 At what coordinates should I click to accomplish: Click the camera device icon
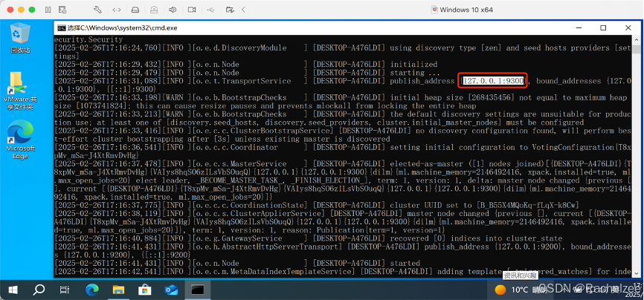[192, 10]
